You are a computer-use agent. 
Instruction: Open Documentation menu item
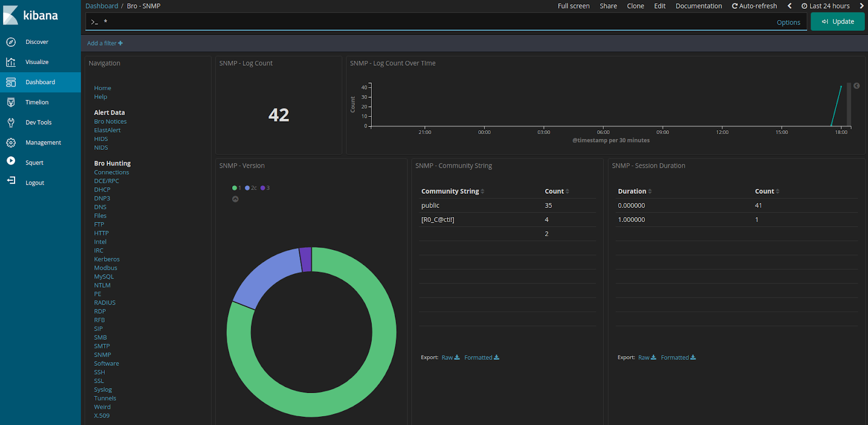[x=699, y=6]
